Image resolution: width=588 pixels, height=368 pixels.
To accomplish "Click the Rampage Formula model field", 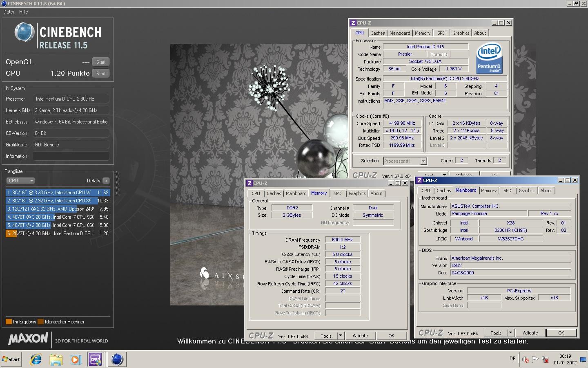I will point(489,214).
